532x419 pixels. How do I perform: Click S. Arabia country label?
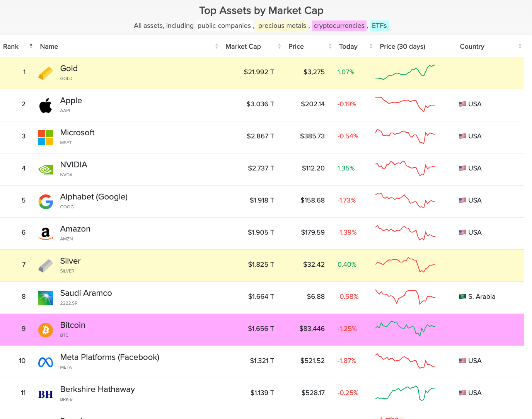click(x=482, y=296)
